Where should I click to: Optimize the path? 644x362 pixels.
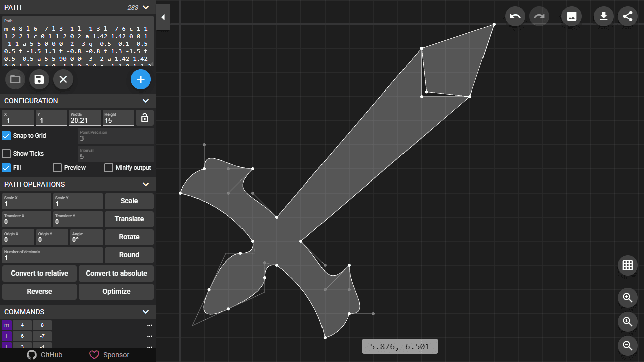[116, 291]
